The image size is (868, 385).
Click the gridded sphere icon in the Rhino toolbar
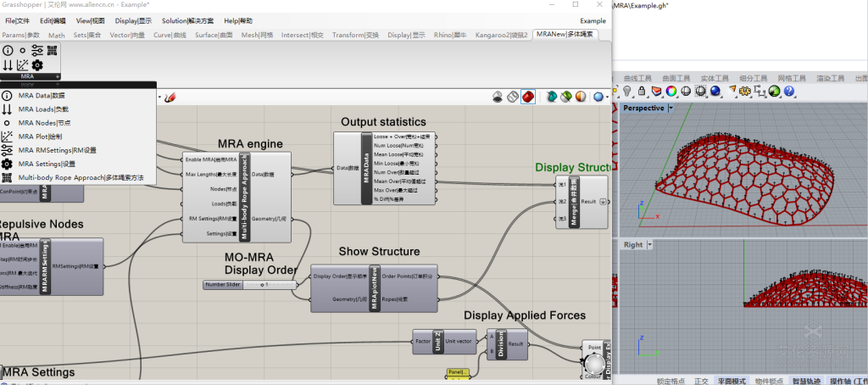pos(700,91)
